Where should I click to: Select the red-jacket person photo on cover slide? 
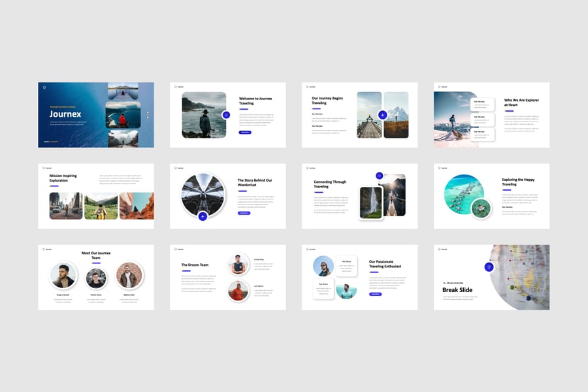pos(123,114)
